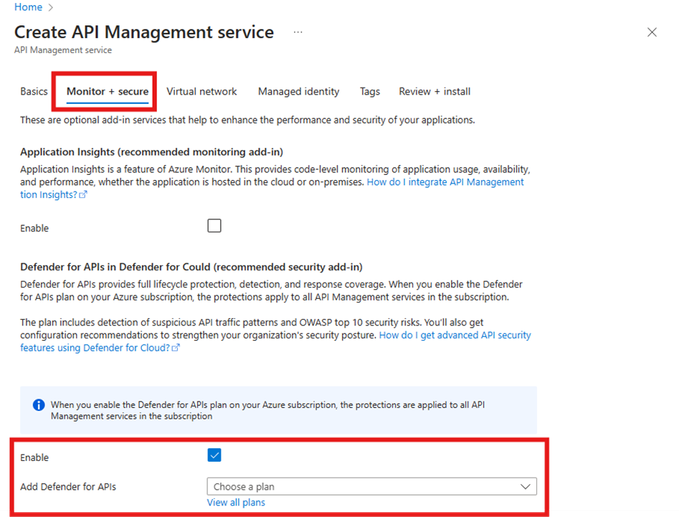Open the ellipsis more options menu
Viewport: 679px width, 517px height.
(297, 32)
